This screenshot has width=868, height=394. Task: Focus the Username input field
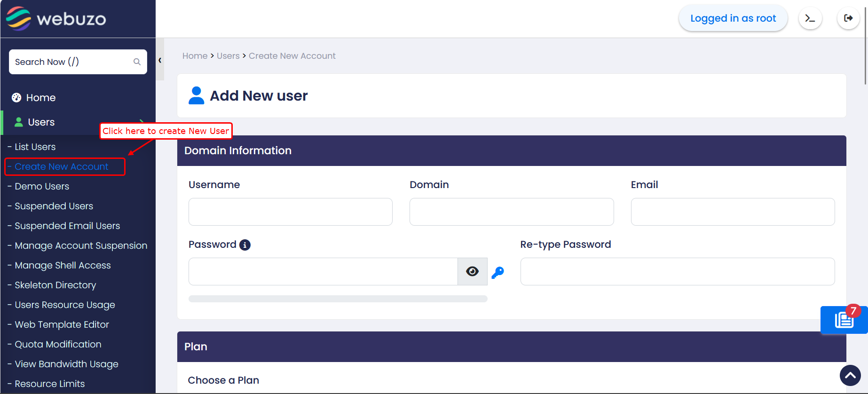pos(290,212)
